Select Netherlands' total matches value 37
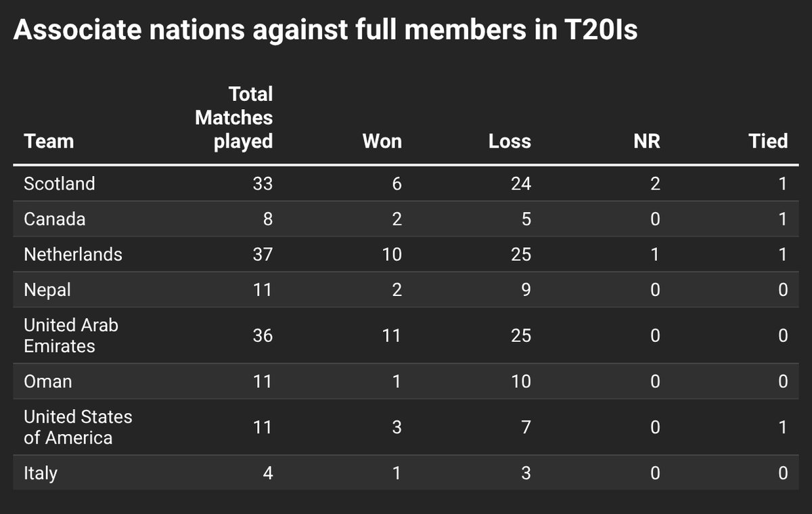This screenshot has height=514, width=812. pos(262,254)
